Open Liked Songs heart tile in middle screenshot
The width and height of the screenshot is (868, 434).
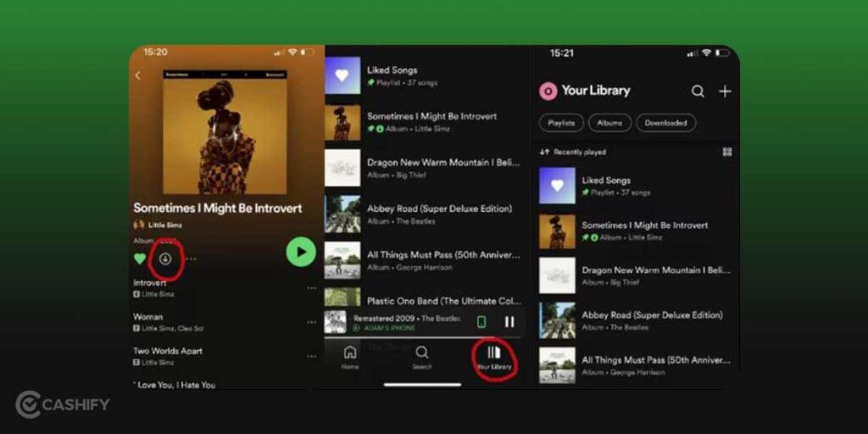342,75
